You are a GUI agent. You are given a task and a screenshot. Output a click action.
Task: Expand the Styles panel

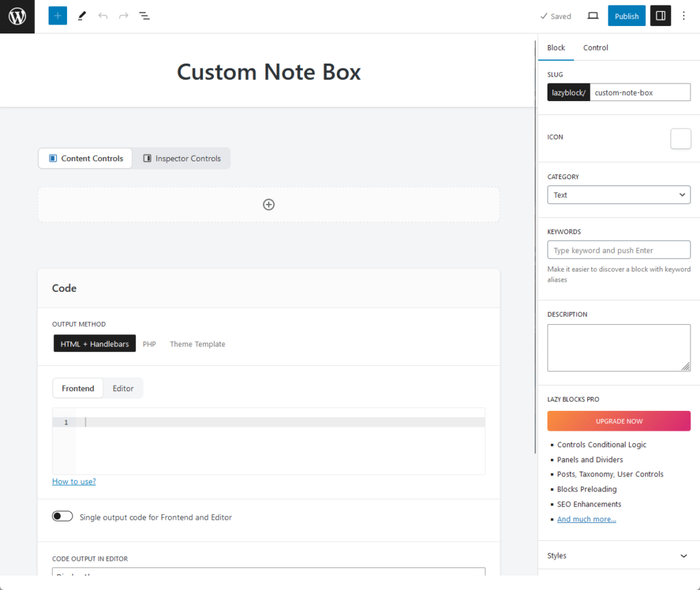coord(619,556)
